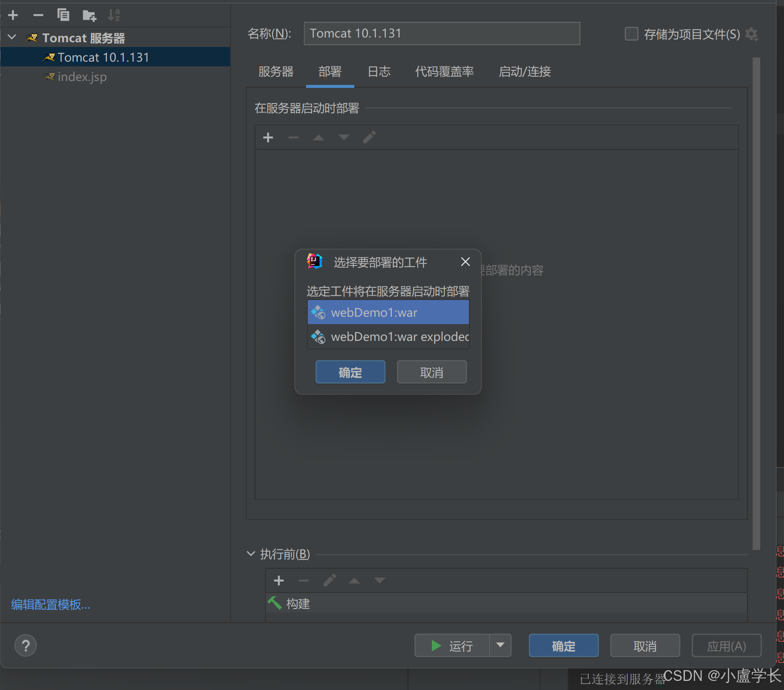Add deployment artifact plus icon
Screen dimensions: 784x690
tap(268, 137)
